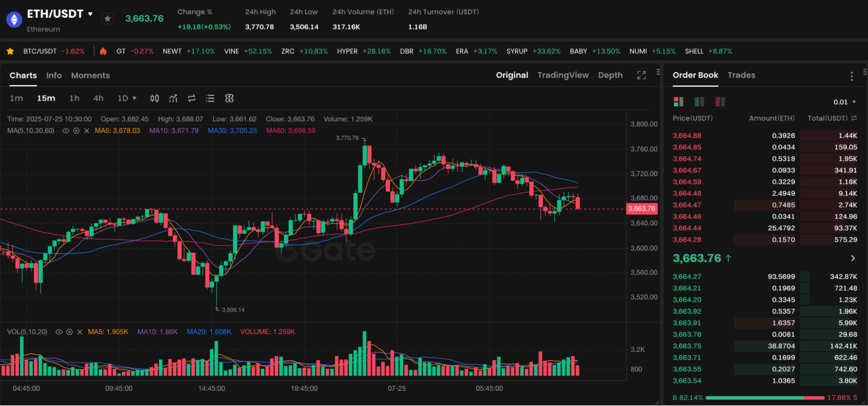Switch to the Trades tab
The height and width of the screenshot is (406, 868).
(741, 75)
